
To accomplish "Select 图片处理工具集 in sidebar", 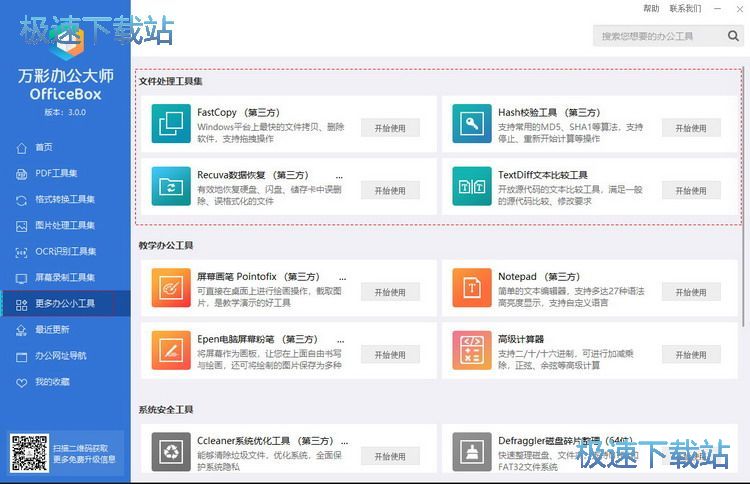I will (x=65, y=225).
